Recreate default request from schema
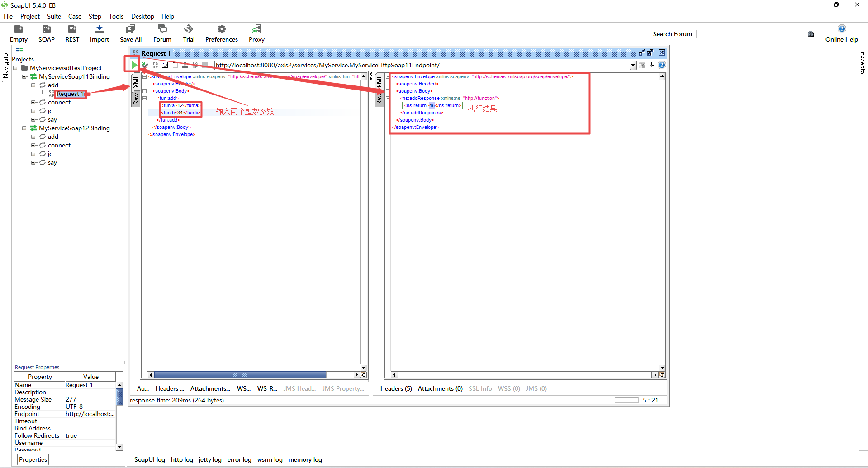868x468 pixels. coord(165,65)
